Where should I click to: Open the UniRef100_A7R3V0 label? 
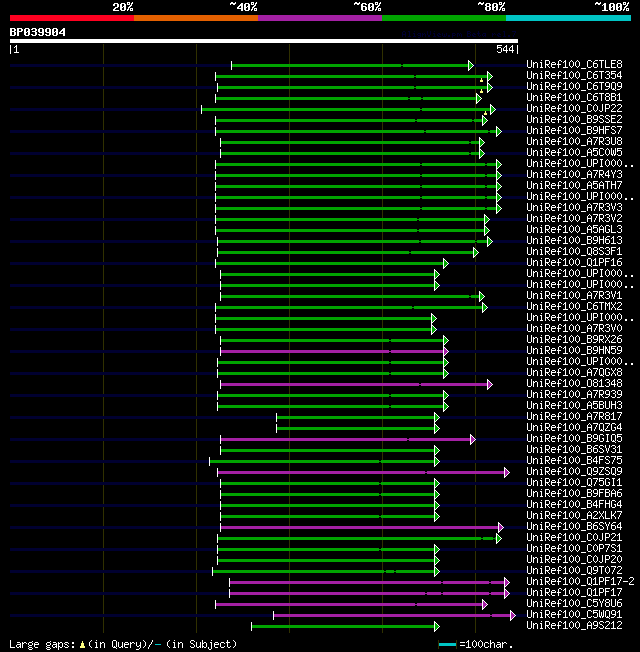point(574,328)
